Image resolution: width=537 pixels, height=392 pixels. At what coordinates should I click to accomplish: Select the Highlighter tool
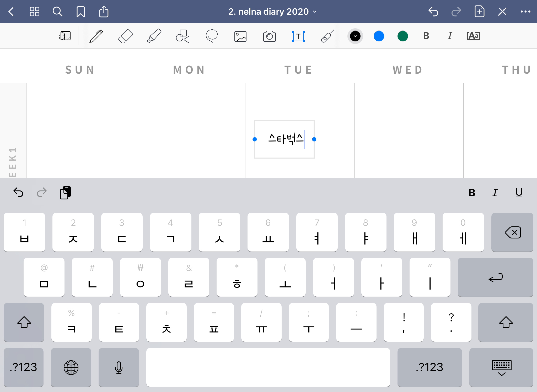tap(154, 36)
